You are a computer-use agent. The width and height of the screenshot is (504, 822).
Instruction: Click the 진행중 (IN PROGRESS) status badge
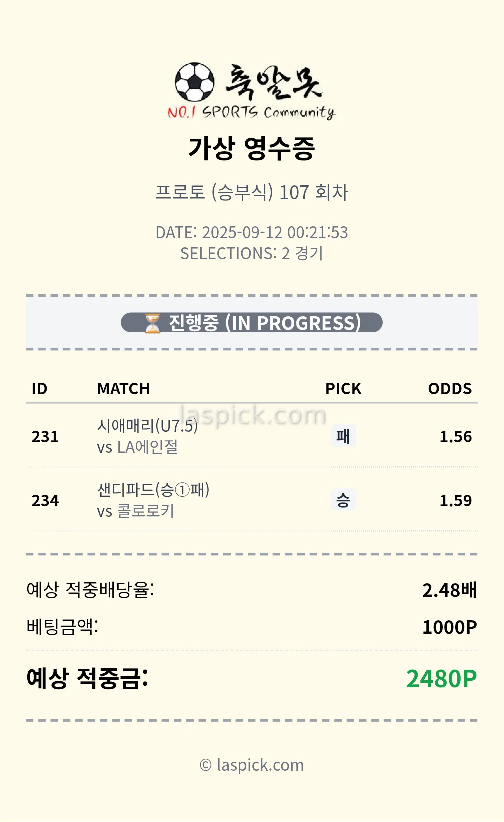(252, 323)
